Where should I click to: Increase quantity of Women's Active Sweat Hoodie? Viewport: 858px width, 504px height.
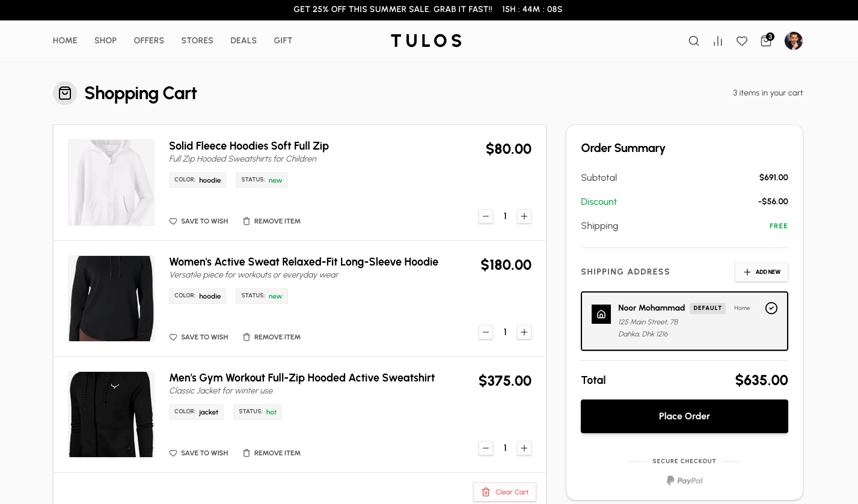tap(524, 332)
